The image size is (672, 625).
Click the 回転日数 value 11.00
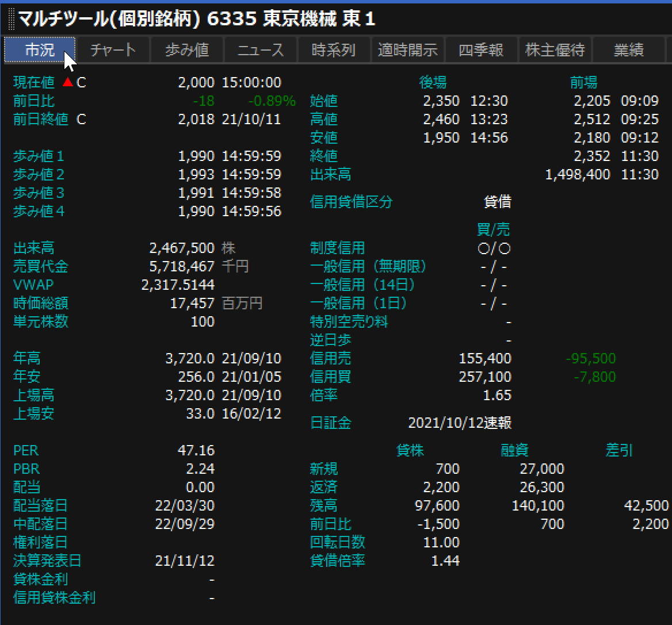pos(441,542)
